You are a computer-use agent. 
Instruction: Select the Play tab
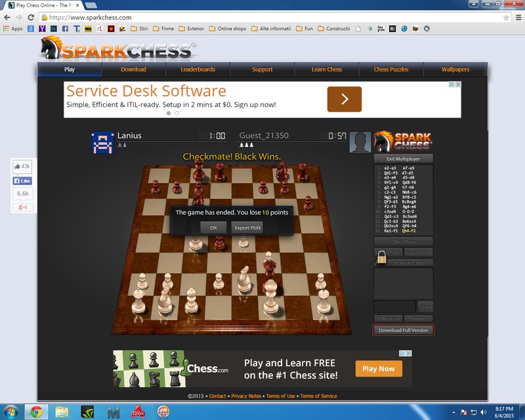pos(70,70)
